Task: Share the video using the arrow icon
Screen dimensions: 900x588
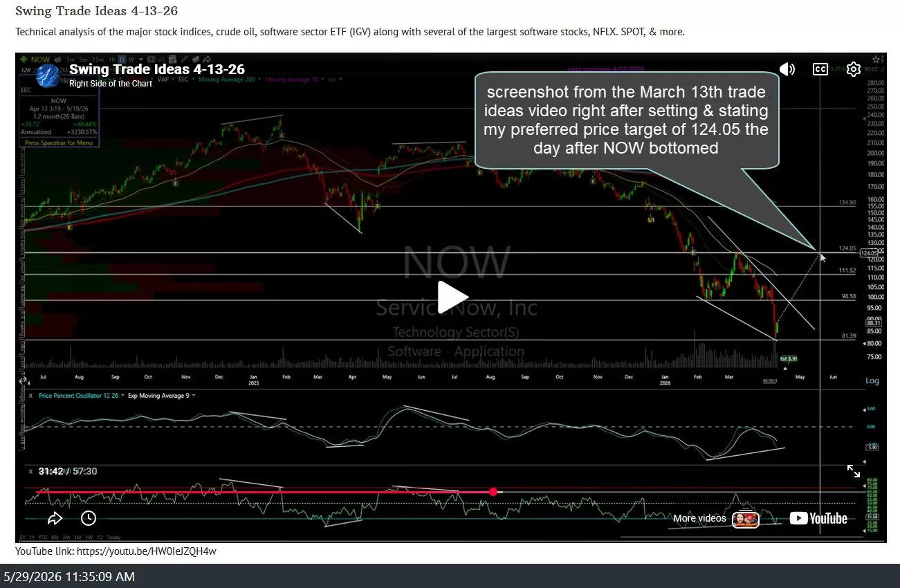Action: click(x=55, y=518)
